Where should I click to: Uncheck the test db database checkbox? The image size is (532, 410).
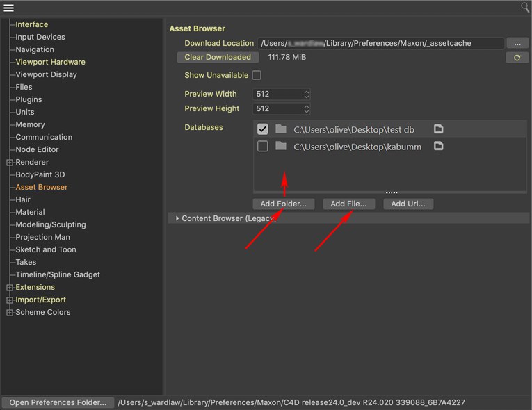click(262, 129)
